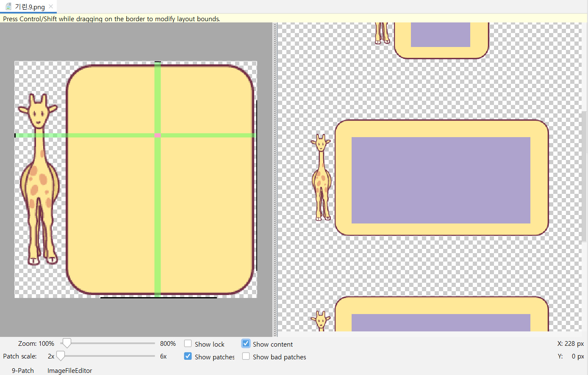Click the hint text about Control/Shift dragging
588x375 pixels.
pyautogui.click(x=112, y=19)
